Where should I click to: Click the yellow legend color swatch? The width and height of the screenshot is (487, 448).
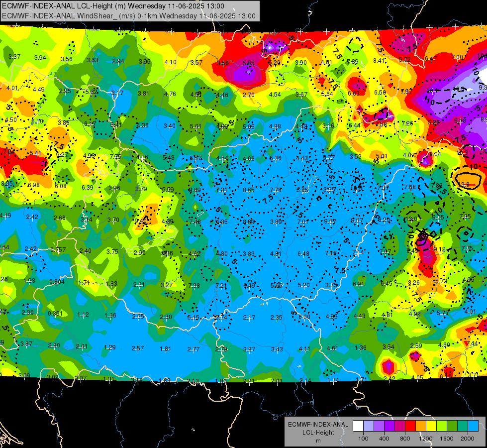tap(431, 426)
